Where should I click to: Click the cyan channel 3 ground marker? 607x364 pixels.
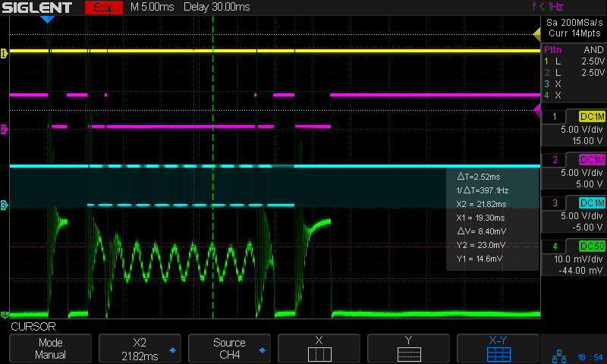click(4, 205)
